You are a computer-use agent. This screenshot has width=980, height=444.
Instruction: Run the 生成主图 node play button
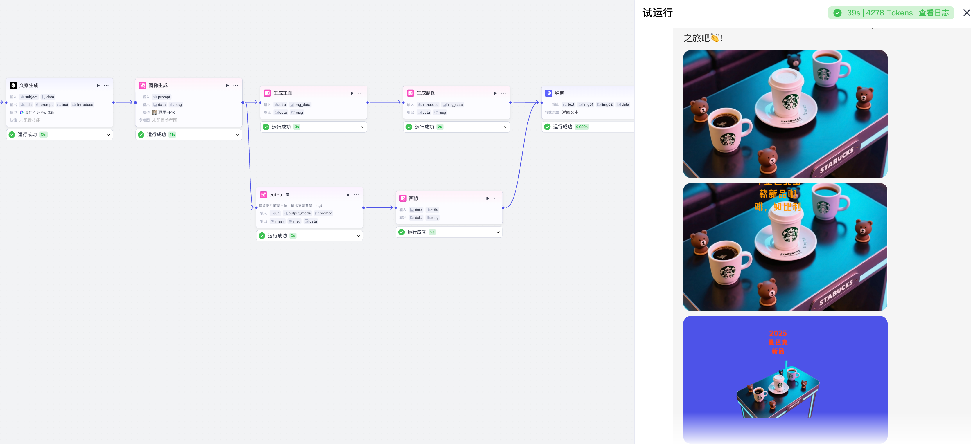352,93
